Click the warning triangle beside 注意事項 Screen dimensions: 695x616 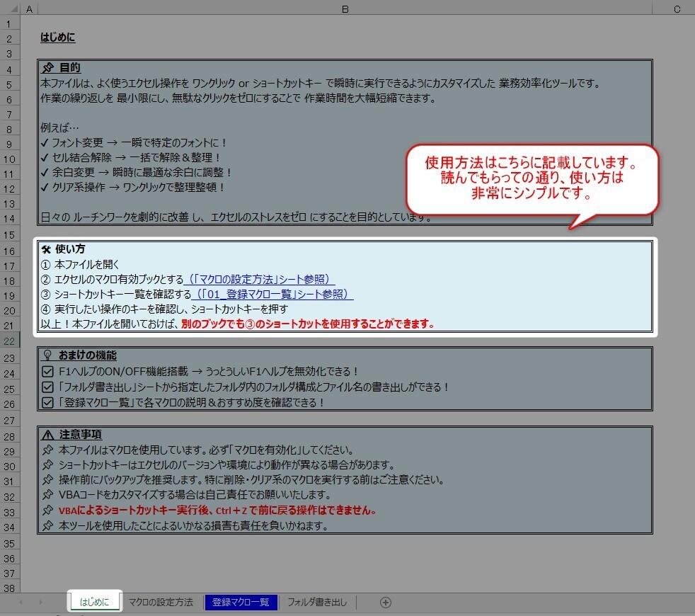[47, 435]
